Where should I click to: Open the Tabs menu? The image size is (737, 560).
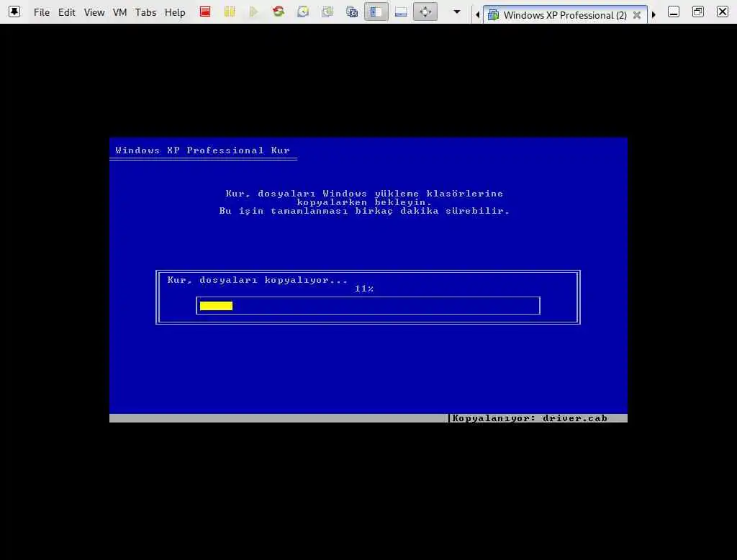click(x=145, y=12)
